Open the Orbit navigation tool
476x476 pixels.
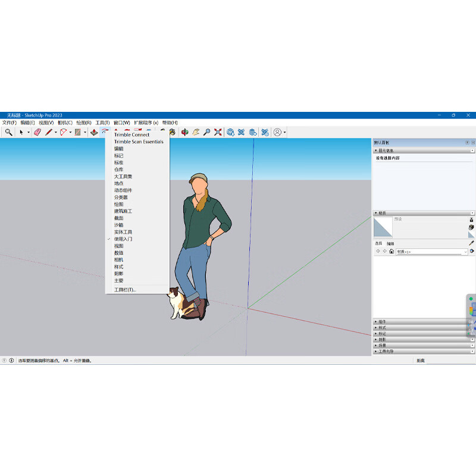(184, 132)
